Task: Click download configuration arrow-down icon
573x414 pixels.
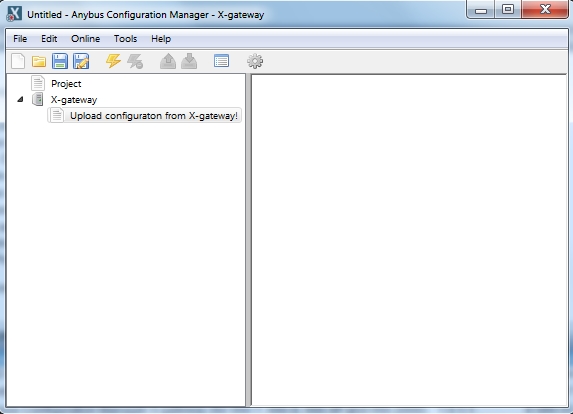Action: [x=189, y=61]
